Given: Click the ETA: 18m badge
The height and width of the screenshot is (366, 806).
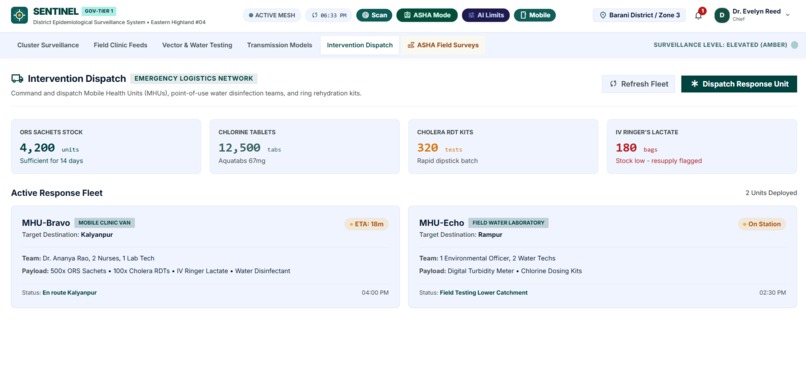Looking at the screenshot, I should pyautogui.click(x=367, y=224).
